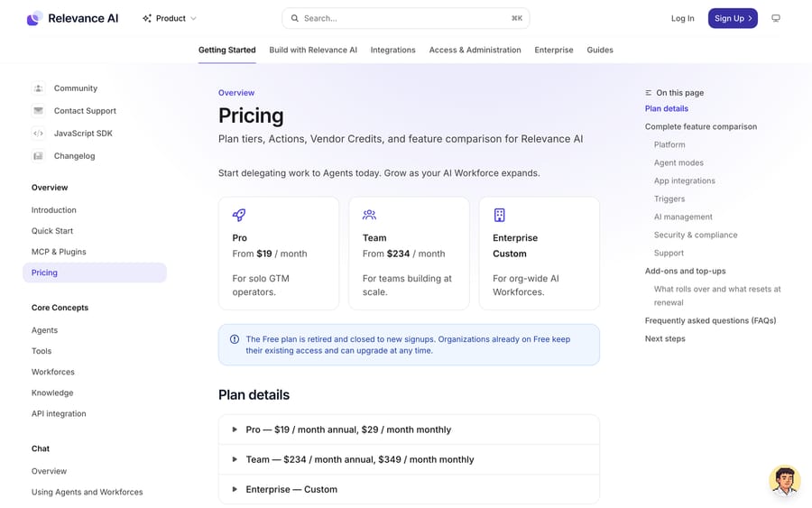
Task: Jump to Frequently asked questions section
Action: [x=711, y=320]
